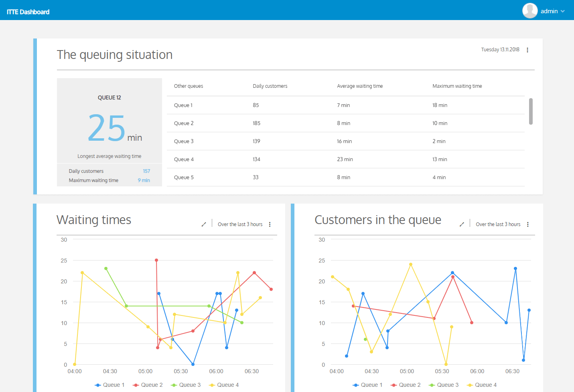574x392 pixels.
Task: Select the Queue 3 table row
Action: click(x=346, y=141)
